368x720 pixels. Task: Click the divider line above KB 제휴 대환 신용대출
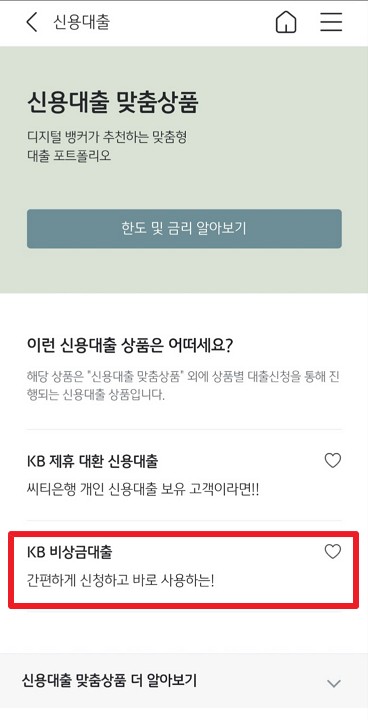click(x=184, y=430)
